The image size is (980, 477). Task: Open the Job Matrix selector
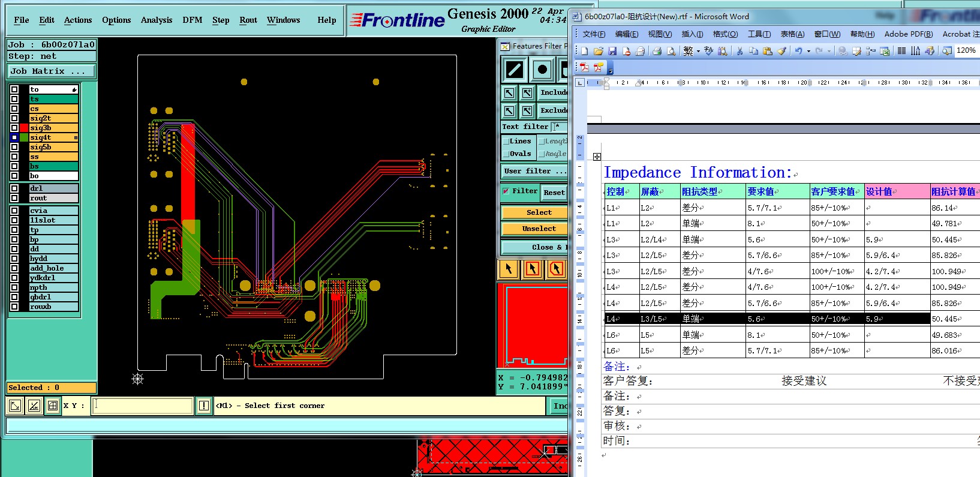[51, 71]
